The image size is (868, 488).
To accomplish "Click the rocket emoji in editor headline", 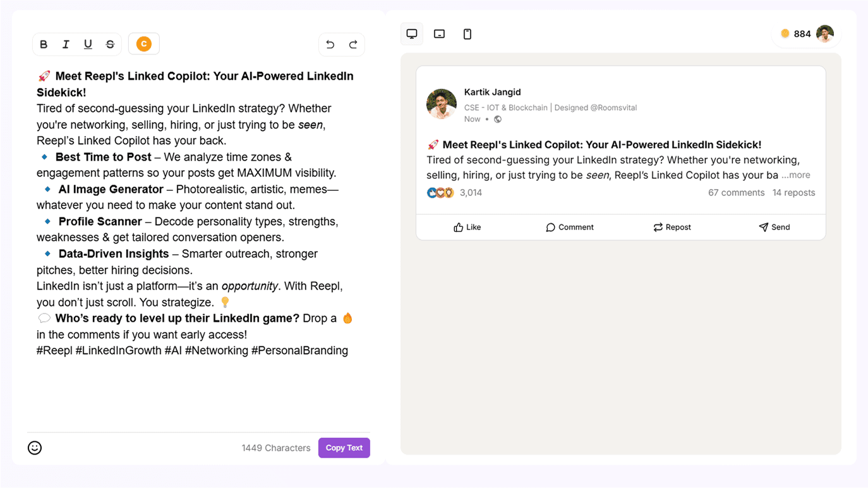I will click(x=44, y=76).
